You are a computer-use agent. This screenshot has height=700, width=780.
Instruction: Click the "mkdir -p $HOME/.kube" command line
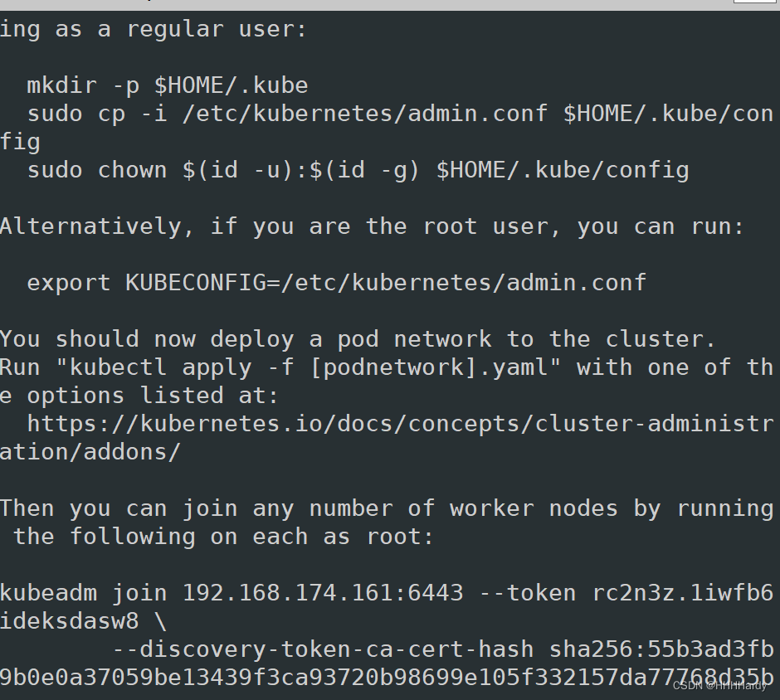[168, 85]
